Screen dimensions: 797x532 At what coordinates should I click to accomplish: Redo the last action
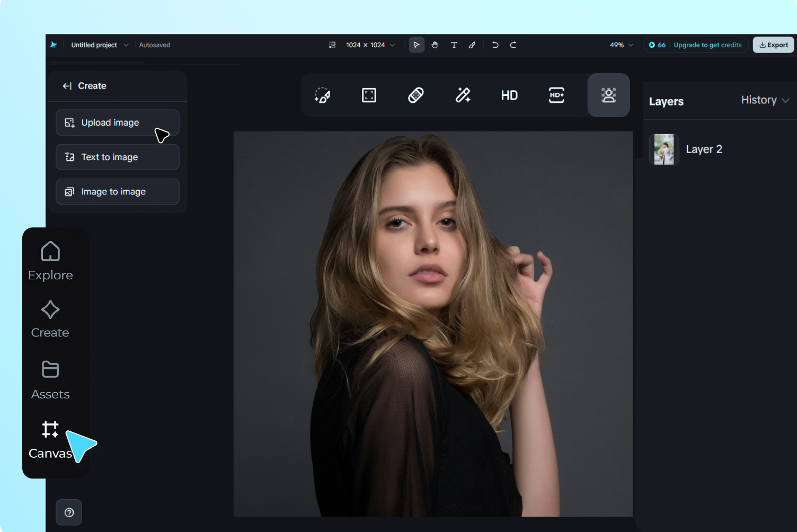pos(513,45)
